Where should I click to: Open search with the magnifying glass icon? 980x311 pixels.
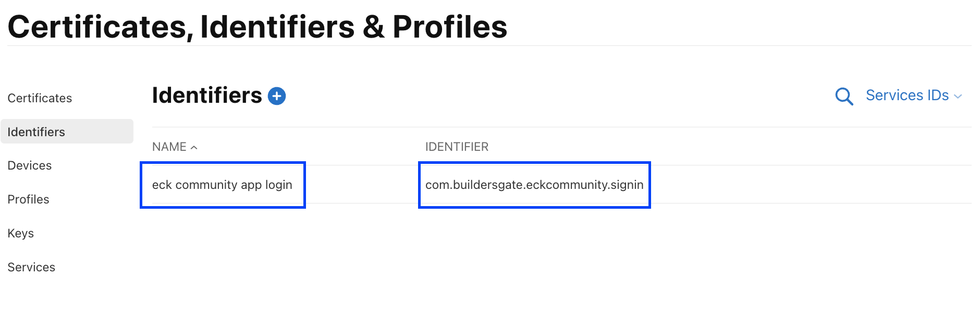pos(843,97)
